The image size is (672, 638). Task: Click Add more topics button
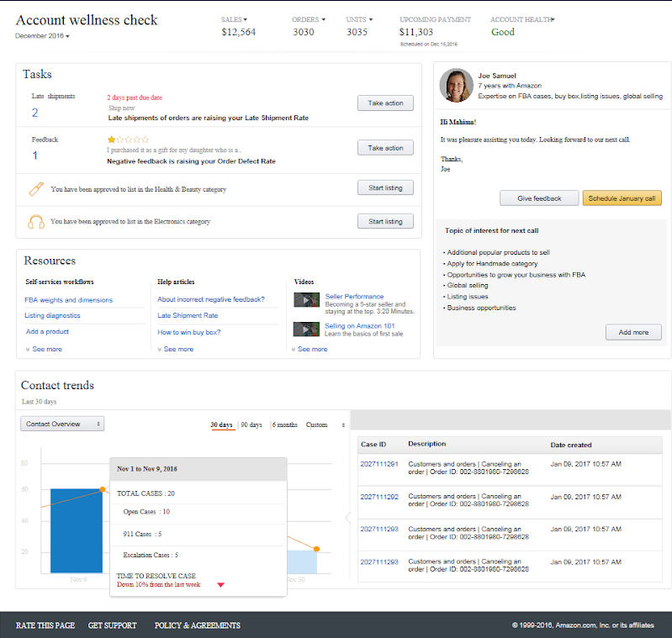click(633, 332)
